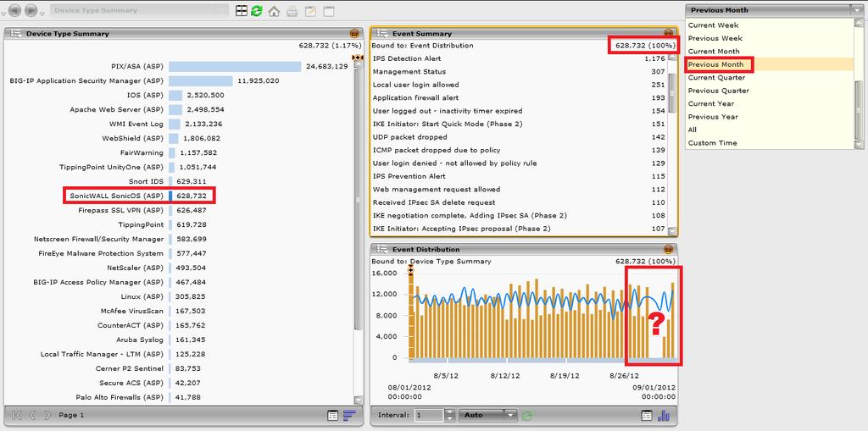The height and width of the screenshot is (431, 868).
Task: Click the print icon in toolbar
Action: pyautogui.click(x=292, y=10)
